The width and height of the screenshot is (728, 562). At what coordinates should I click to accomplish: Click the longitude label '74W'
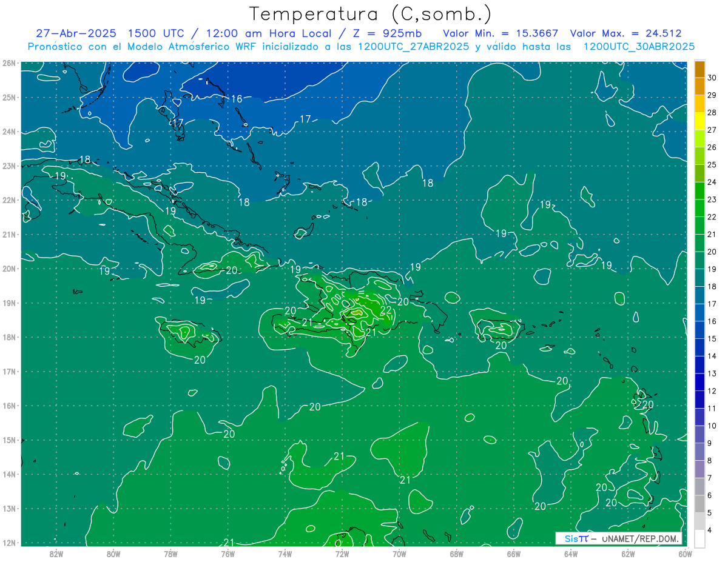(285, 553)
